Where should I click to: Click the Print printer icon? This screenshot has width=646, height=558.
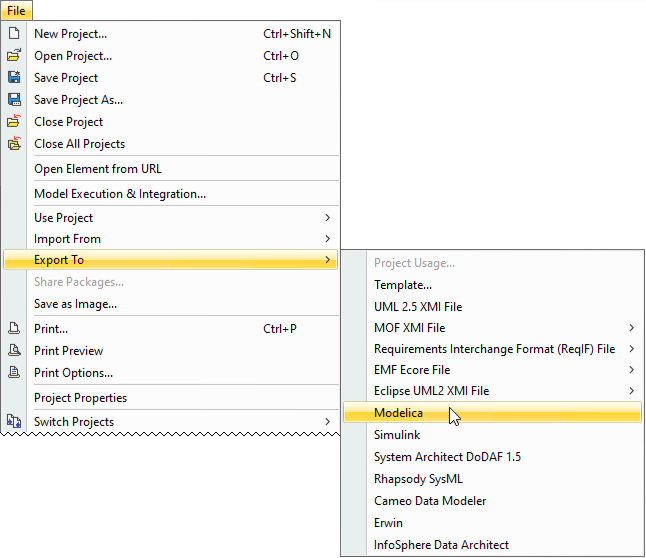[14, 328]
